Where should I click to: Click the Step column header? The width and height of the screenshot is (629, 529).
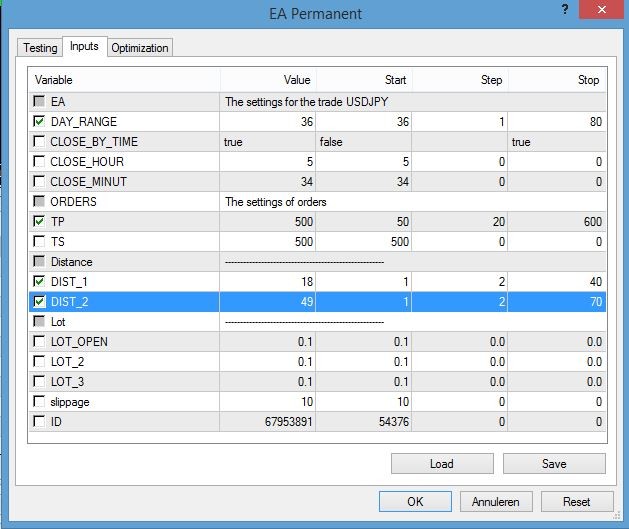(x=460, y=80)
